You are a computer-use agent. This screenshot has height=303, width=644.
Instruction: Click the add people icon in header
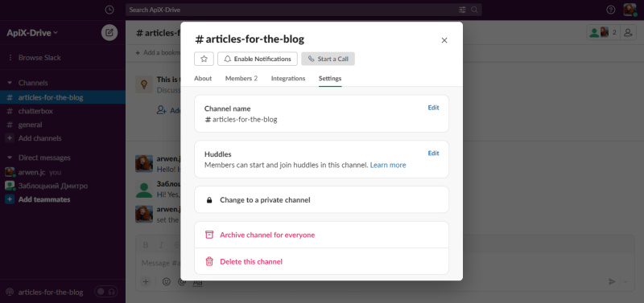[628, 32]
